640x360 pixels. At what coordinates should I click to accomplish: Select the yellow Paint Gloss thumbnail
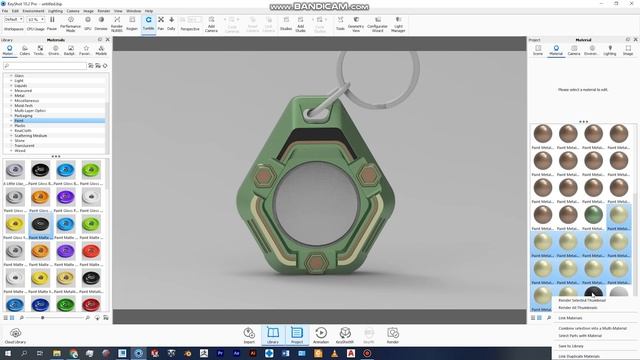[15, 224]
